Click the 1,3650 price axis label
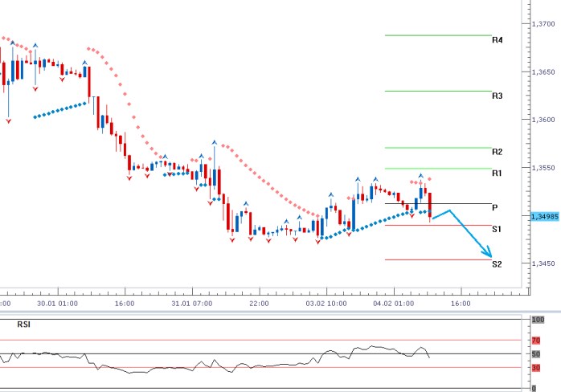This screenshot has height=392, width=561. tap(543, 72)
